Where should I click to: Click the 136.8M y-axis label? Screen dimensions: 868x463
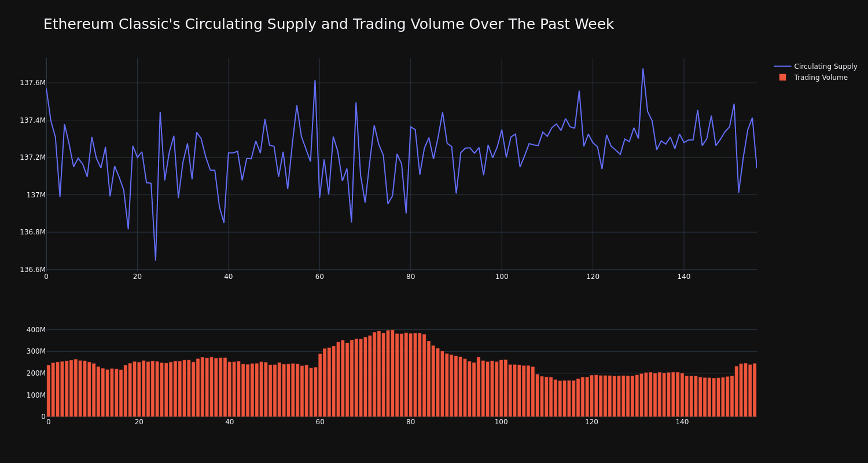tap(32, 232)
